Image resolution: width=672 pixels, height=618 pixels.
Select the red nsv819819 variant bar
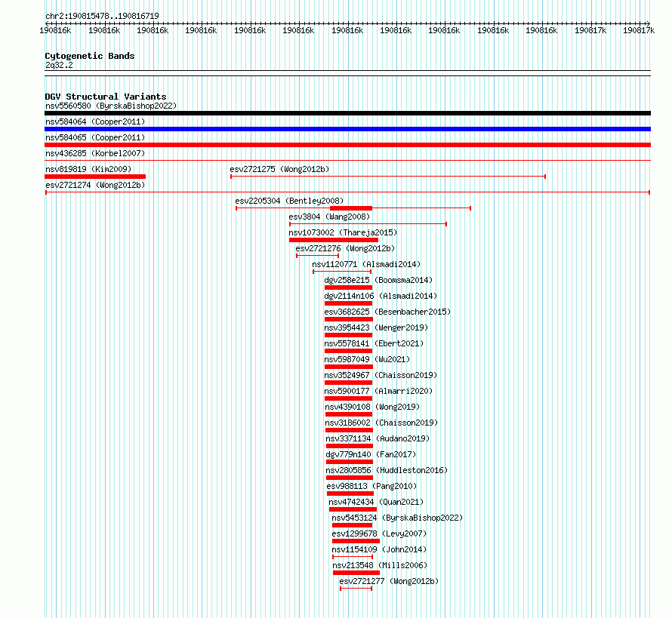click(x=95, y=177)
